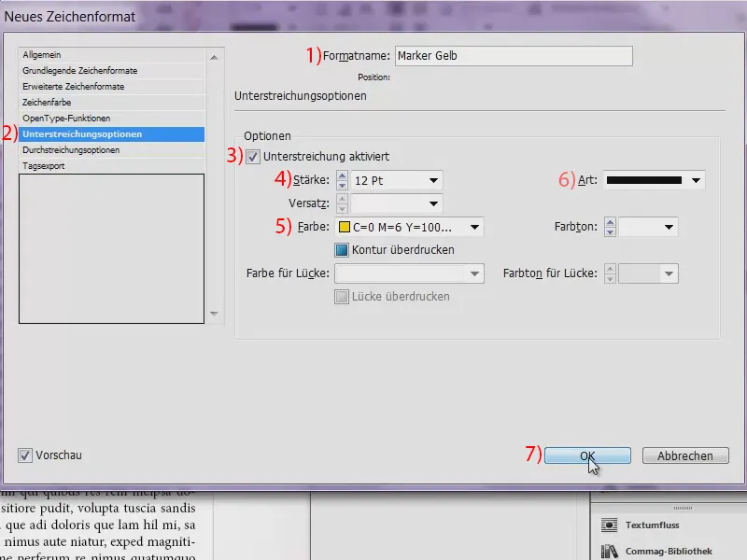The height and width of the screenshot is (560, 747).
Task: Decrease Stärke with the down stepper
Action: tap(342, 185)
